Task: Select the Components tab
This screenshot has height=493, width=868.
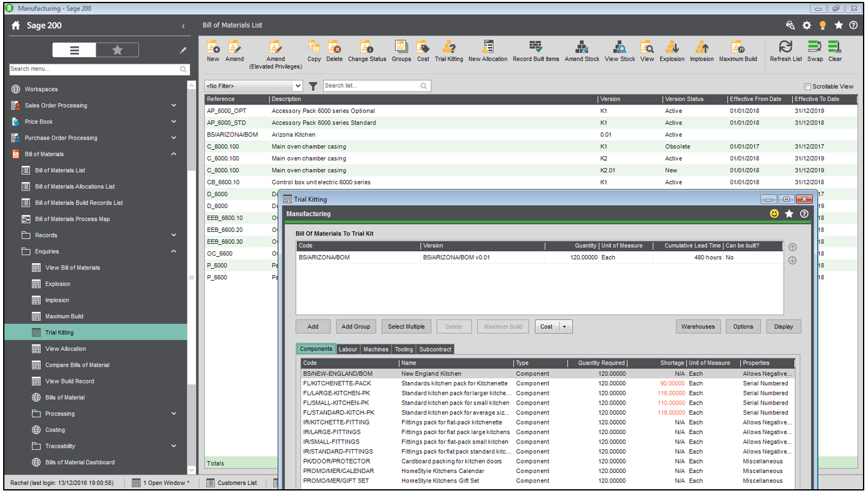Action: pyautogui.click(x=316, y=350)
